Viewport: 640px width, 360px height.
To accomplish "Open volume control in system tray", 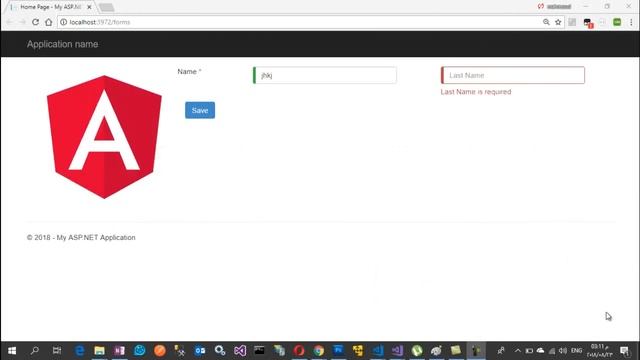I will (563, 351).
